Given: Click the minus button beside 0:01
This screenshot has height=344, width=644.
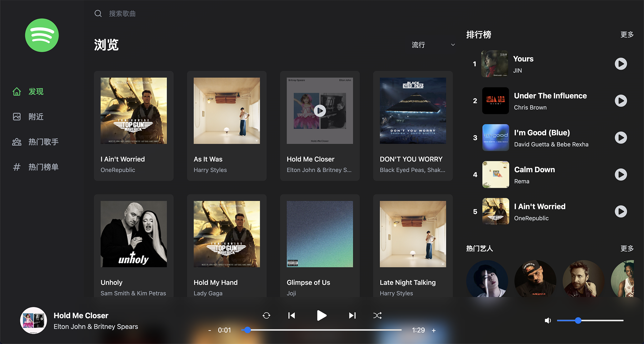Looking at the screenshot, I should 210,331.
